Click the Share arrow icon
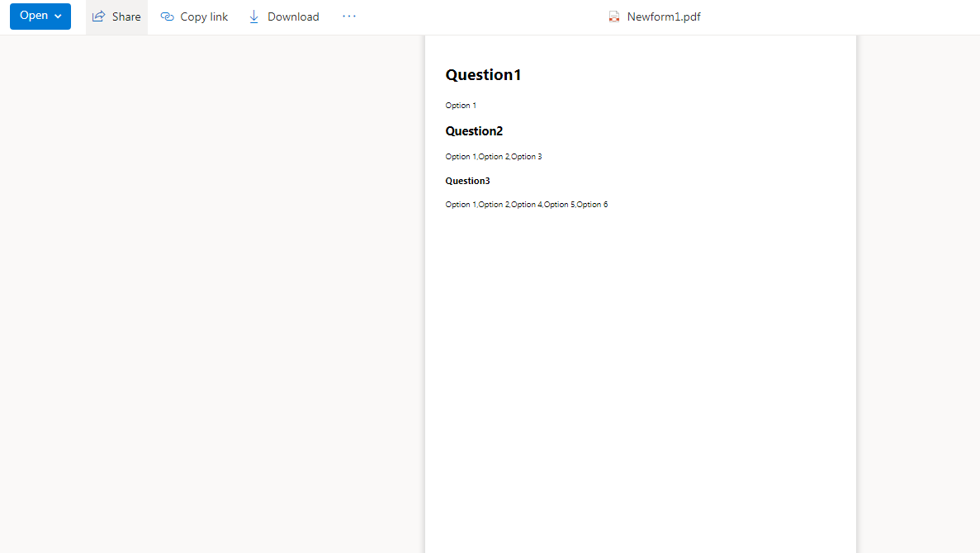 (x=99, y=17)
